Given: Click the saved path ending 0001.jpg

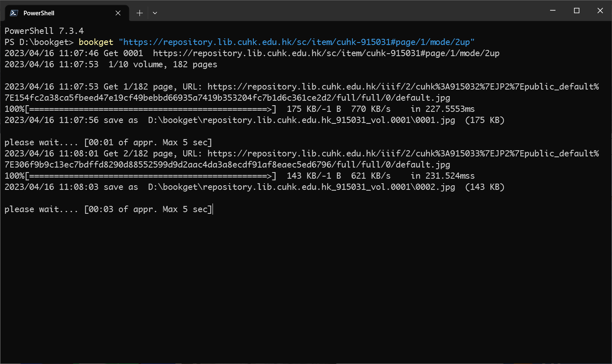Looking at the screenshot, I should point(302,120).
